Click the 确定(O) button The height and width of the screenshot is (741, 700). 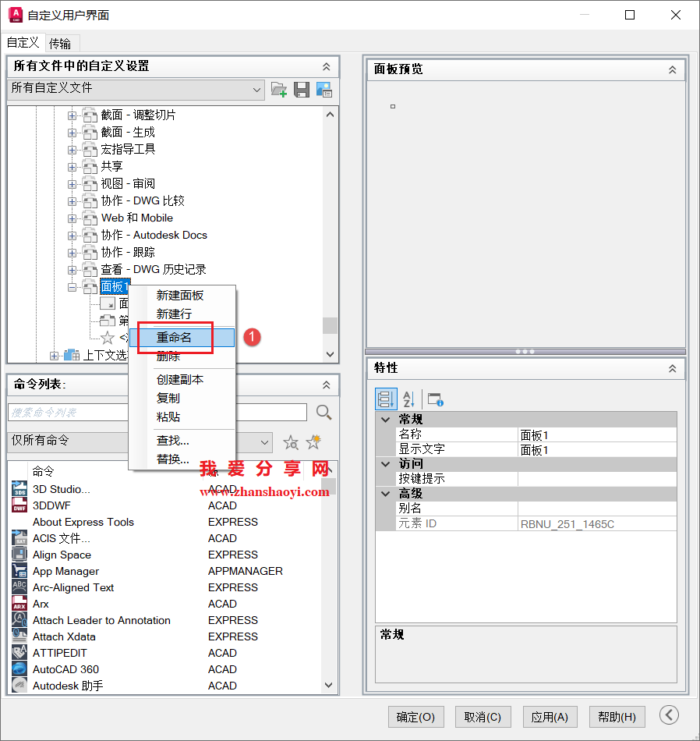415,717
